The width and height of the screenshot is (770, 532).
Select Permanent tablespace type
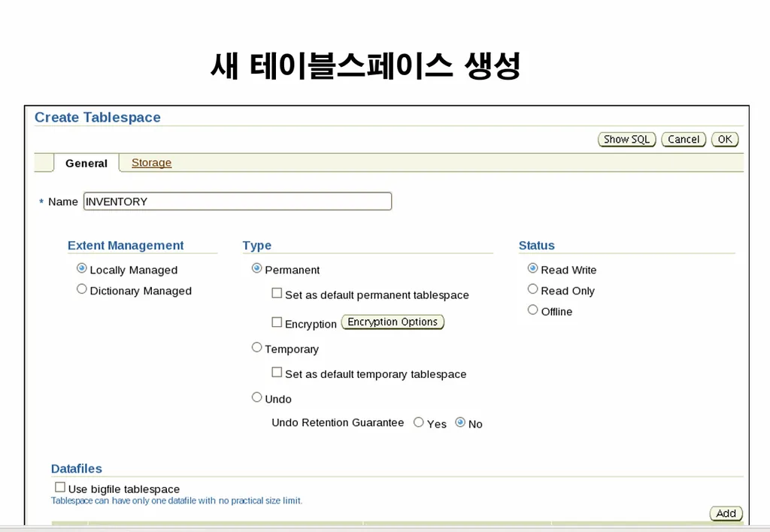click(256, 268)
